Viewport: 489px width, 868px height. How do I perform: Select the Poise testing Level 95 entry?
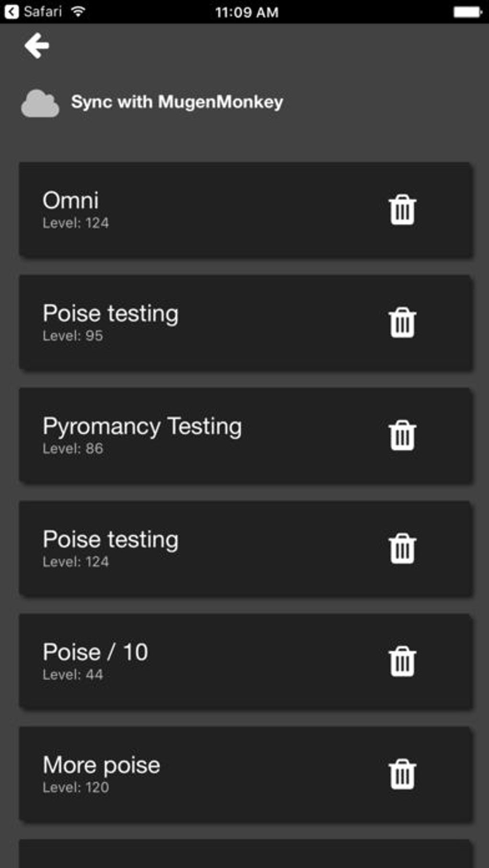point(192,323)
